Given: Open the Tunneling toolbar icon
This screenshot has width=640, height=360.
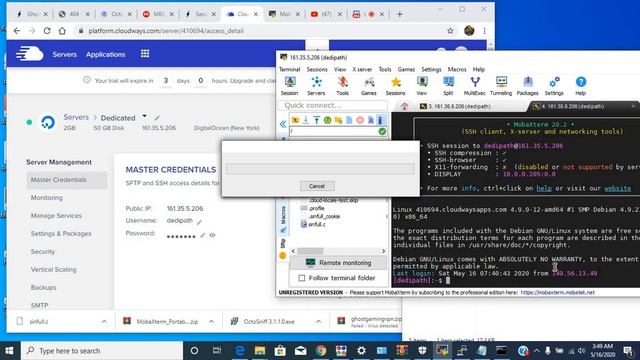Looking at the screenshot, I should coord(501,86).
